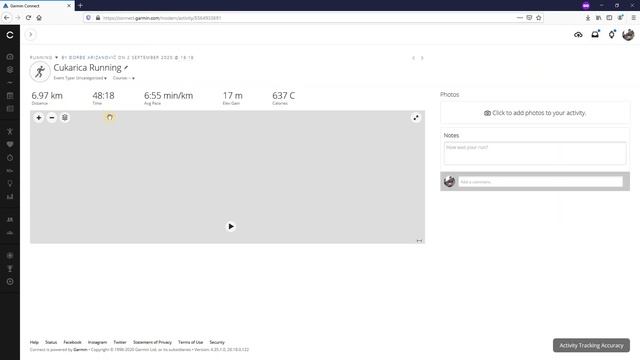Click to add photos to your activity
The width and height of the screenshot is (640, 360).
tap(535, 113)
